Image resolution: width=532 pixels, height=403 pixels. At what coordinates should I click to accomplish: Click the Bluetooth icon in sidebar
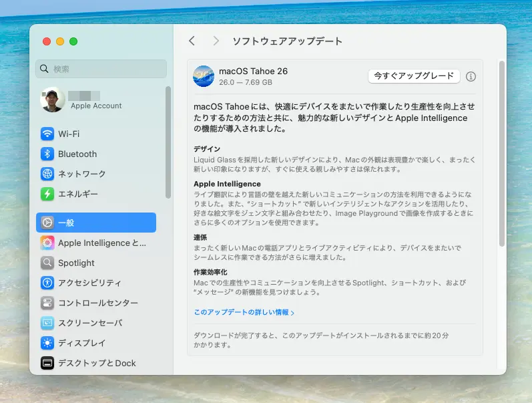[x=47, y=154]
